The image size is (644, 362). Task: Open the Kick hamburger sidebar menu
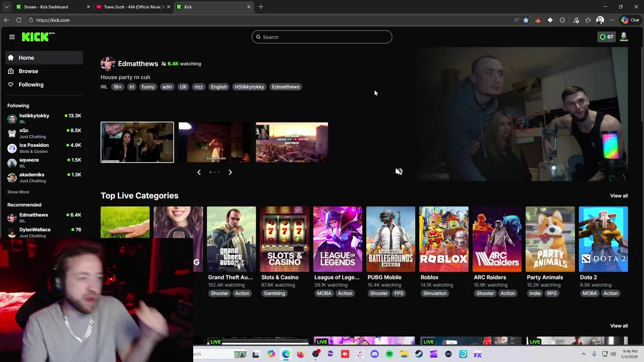(12, 37)
